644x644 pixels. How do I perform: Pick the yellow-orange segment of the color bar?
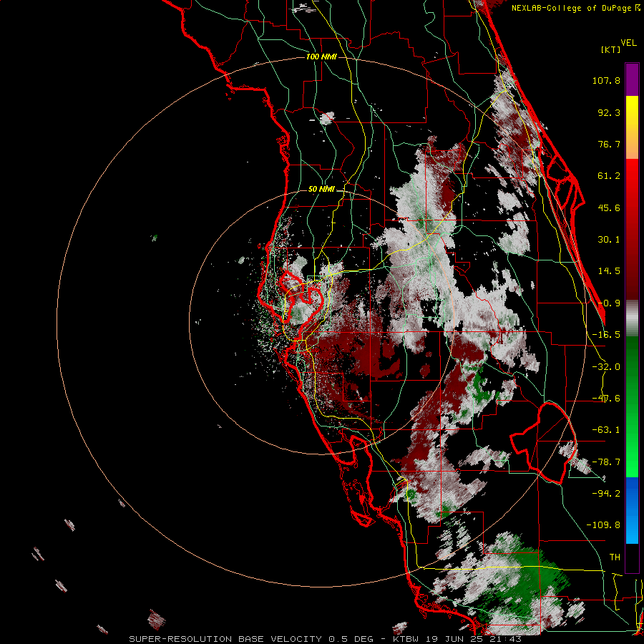(632, 127)
